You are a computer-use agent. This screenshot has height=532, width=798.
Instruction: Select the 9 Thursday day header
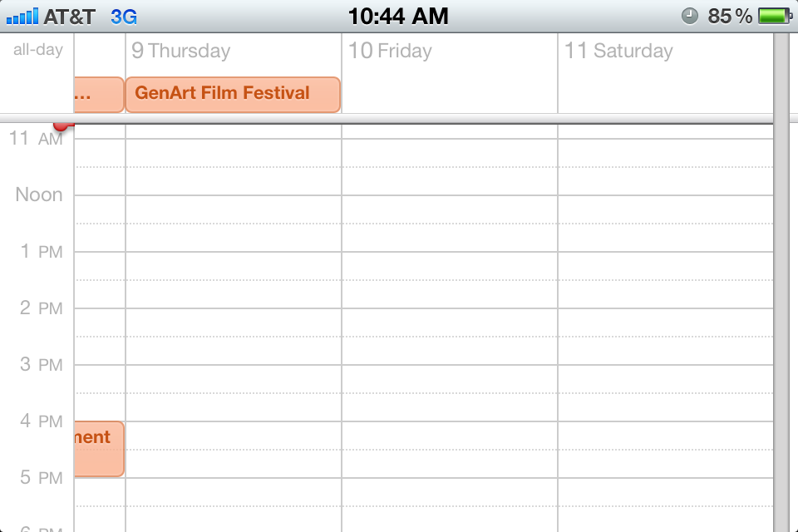coord(181,51)
